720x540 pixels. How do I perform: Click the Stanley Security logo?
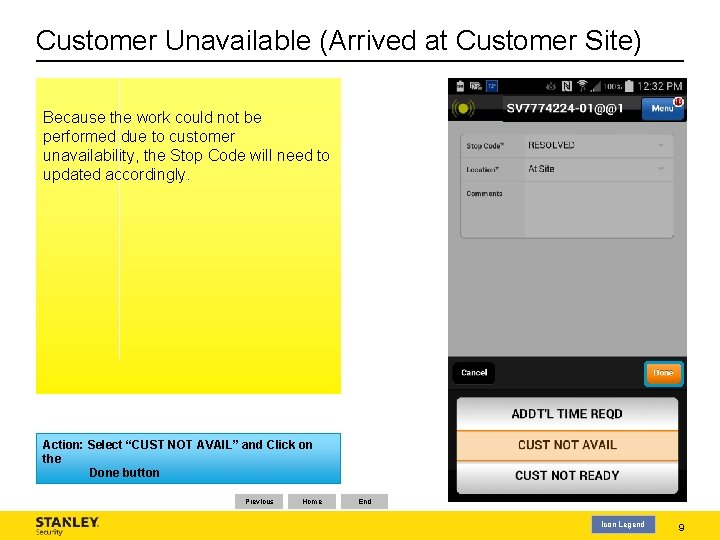pyautogui.click(x=67, y=526)
